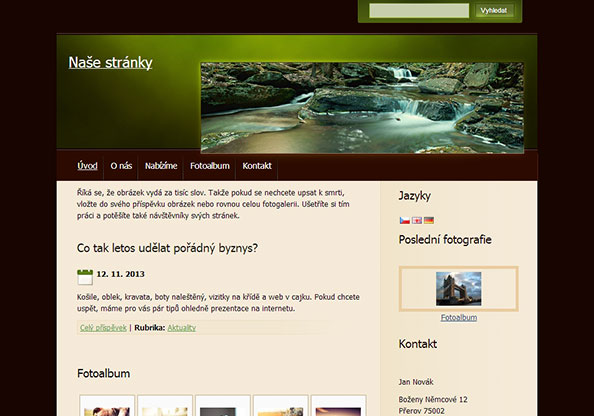594x416 pixels.
Task: Open the second photo album thumbnail
Action: click(x=165, y=405)
